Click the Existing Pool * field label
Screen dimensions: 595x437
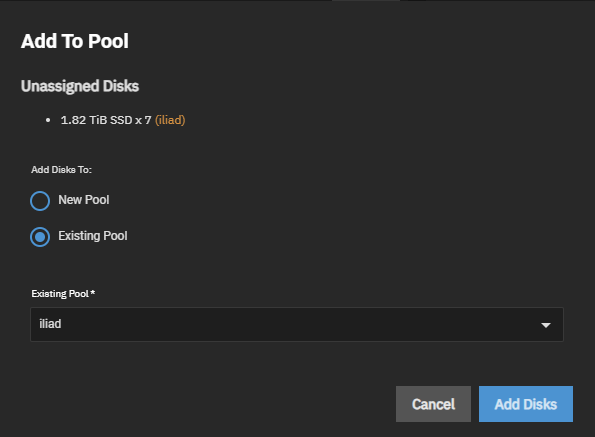(x=63, y=294)
